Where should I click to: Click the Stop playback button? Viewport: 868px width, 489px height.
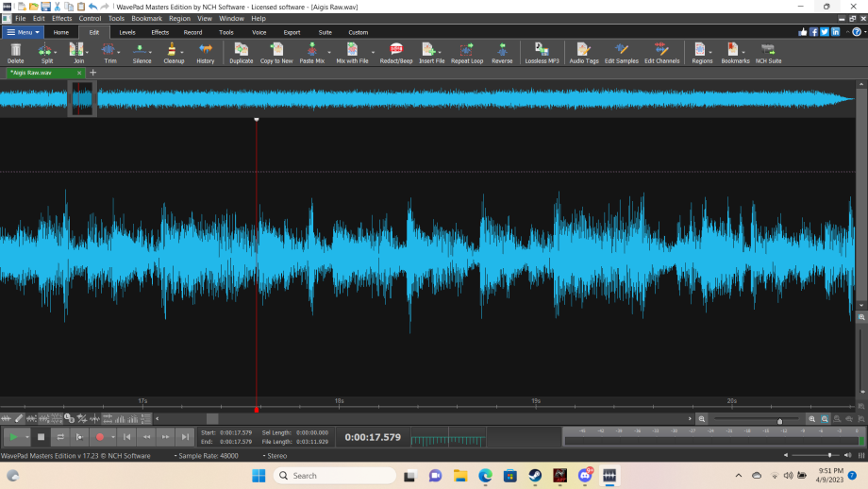click(41, 437)
